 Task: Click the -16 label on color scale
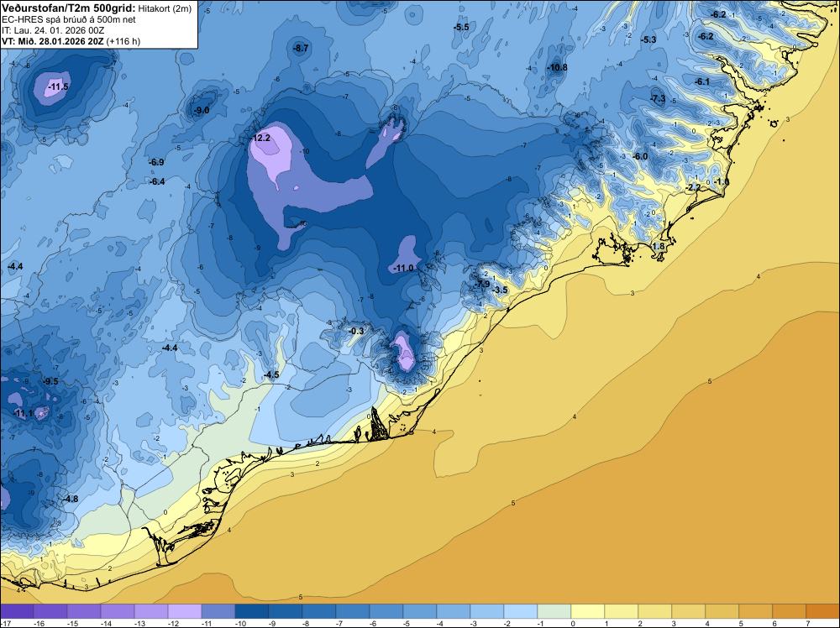point(39,623)
